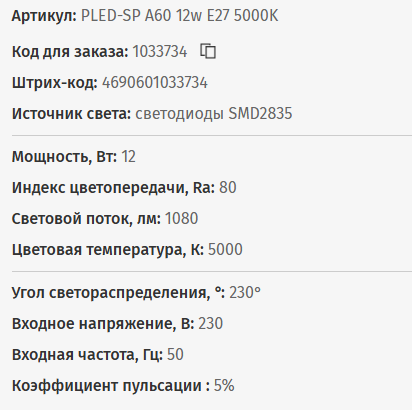
Task: Click the barcode number 4690601033734
Action: [155, 83]
